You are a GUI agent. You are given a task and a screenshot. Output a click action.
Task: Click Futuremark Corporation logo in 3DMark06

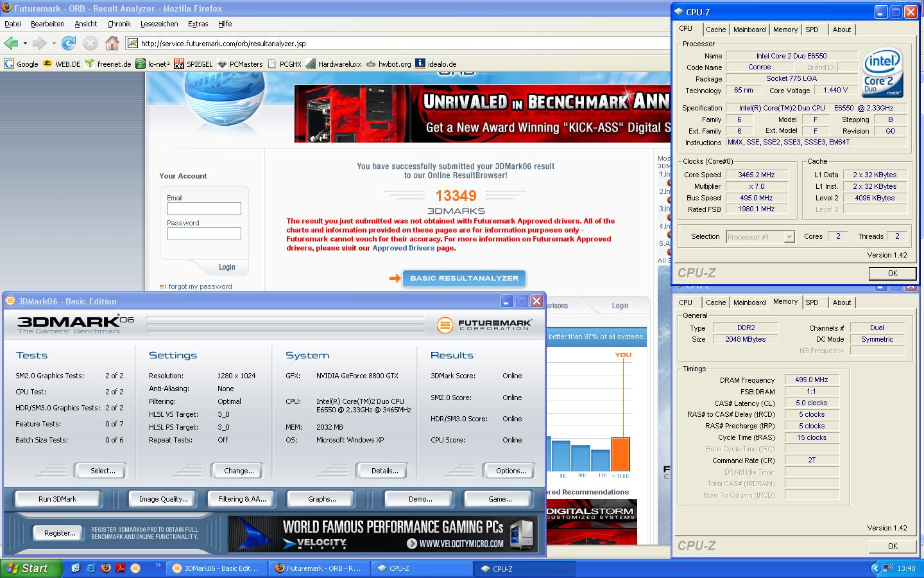484,325
